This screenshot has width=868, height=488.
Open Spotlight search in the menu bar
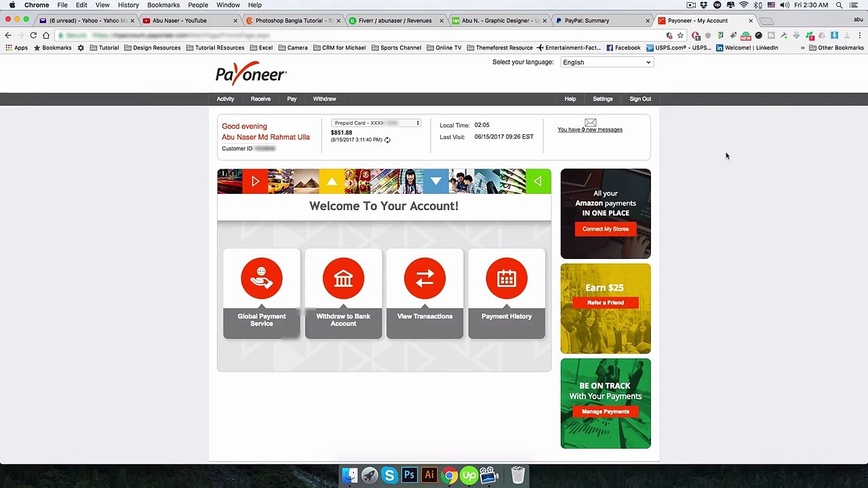(x=840, y=5)
